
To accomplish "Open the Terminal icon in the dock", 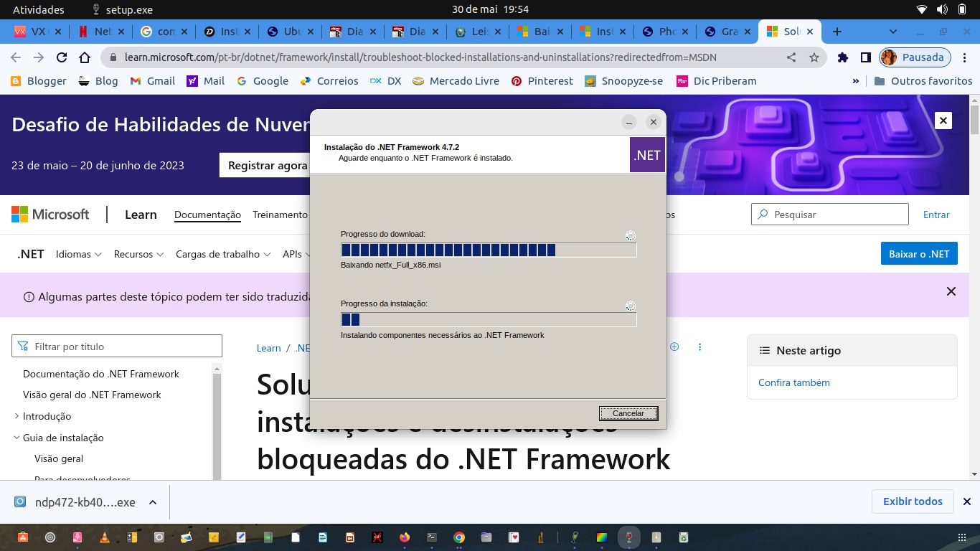I will [x=431, y=537].
